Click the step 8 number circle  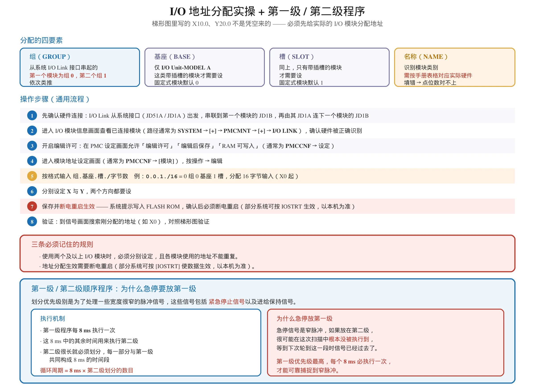(x=32, y=222)
